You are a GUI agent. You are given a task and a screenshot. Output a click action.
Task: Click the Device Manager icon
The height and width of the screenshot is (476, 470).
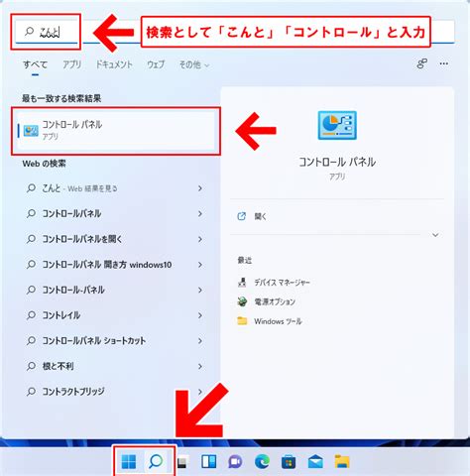(x=242, y=283)
